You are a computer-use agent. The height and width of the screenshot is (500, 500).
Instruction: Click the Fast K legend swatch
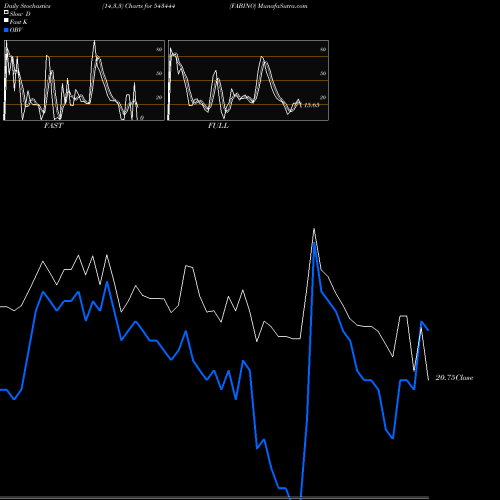point(6,20)
